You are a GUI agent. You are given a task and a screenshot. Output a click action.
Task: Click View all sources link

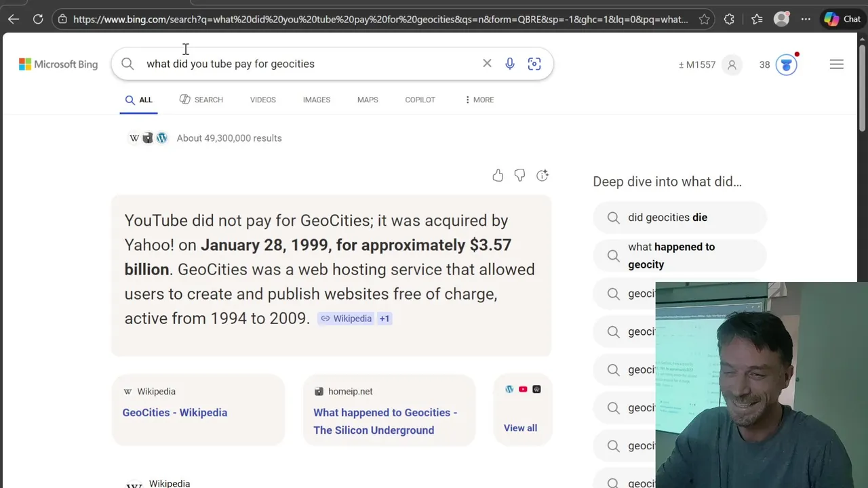520,428
